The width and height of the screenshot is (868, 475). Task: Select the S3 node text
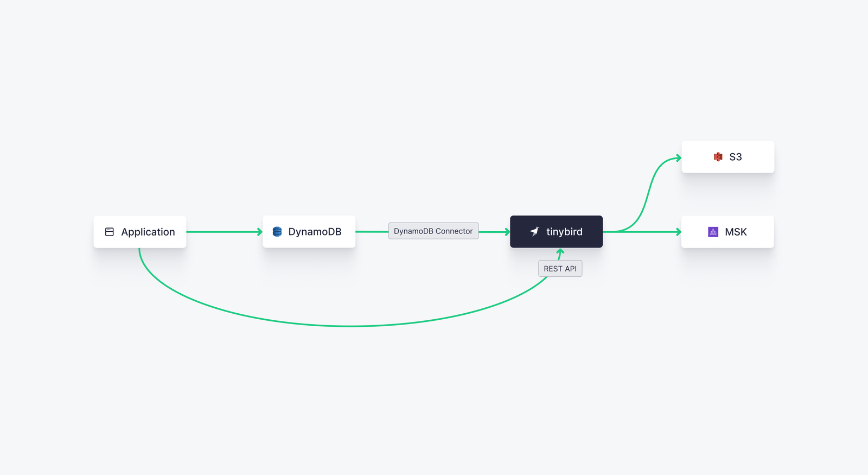(735, 157)
